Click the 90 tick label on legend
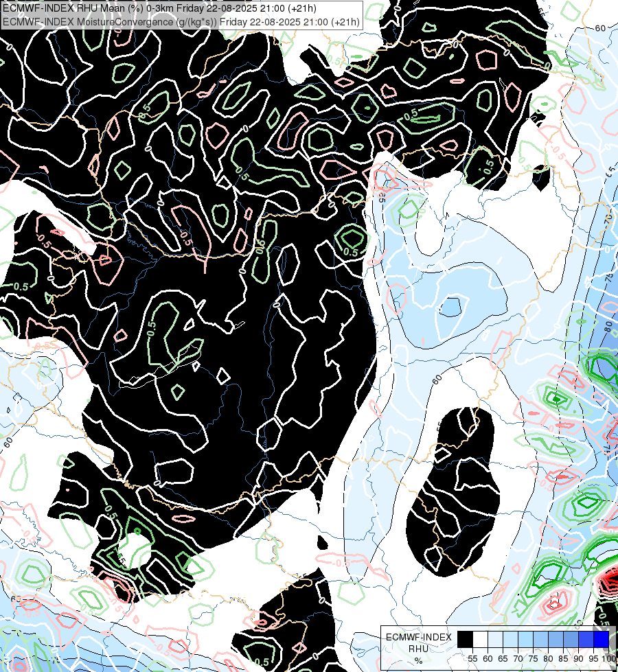 pyautogui.click(x=578, y=659)
